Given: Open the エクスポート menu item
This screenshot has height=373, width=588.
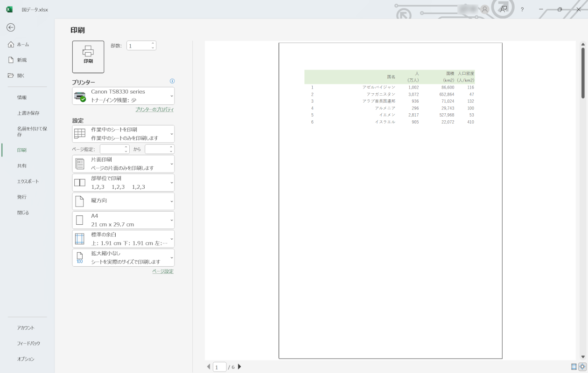Looking at the screenshot, I should point(28,181).
